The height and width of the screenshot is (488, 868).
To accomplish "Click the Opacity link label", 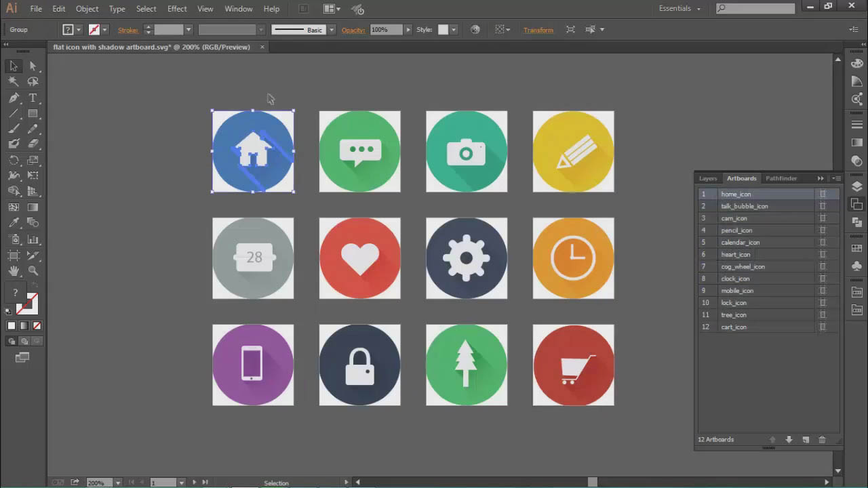I will point(353,30).
